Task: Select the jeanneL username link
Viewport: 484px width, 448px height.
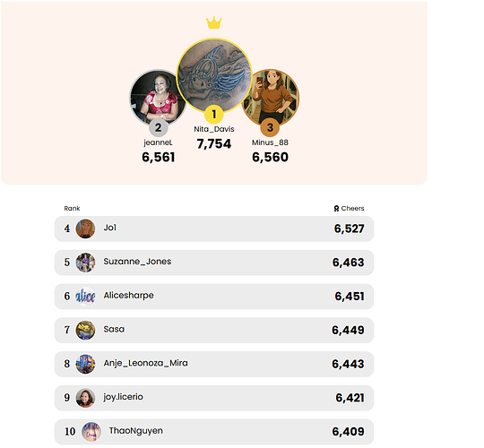Action: pos(158,142)
